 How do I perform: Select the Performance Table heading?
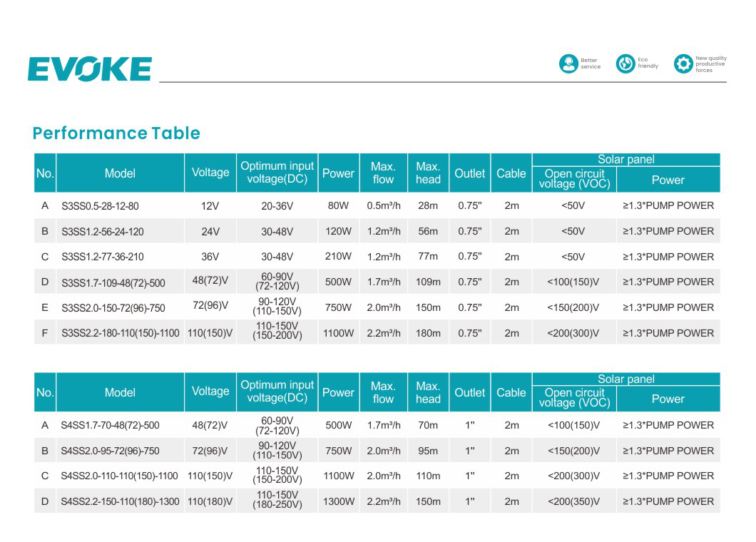(116, 133)
